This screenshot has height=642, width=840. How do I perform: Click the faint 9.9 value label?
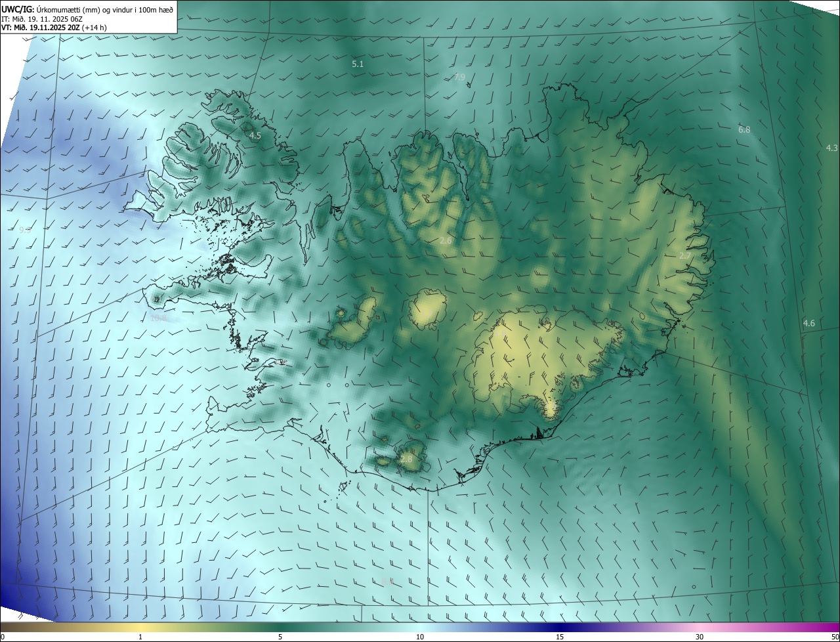pos(25,230)
